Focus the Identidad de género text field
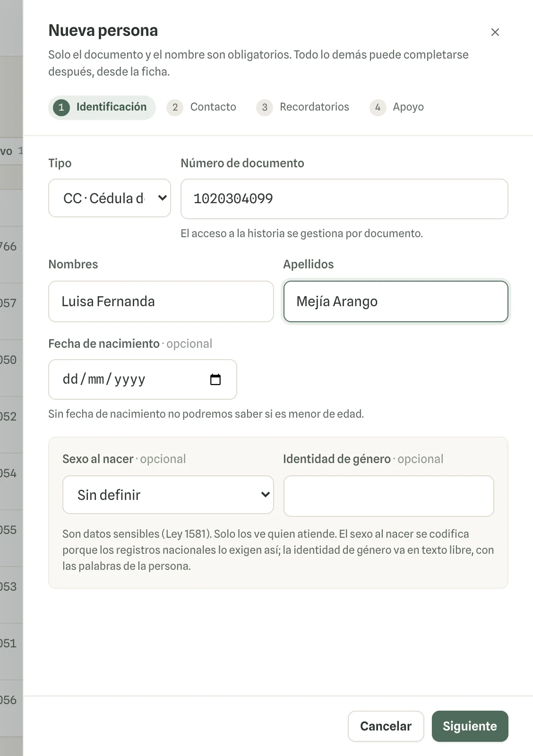533x756 pixels. 389,496
